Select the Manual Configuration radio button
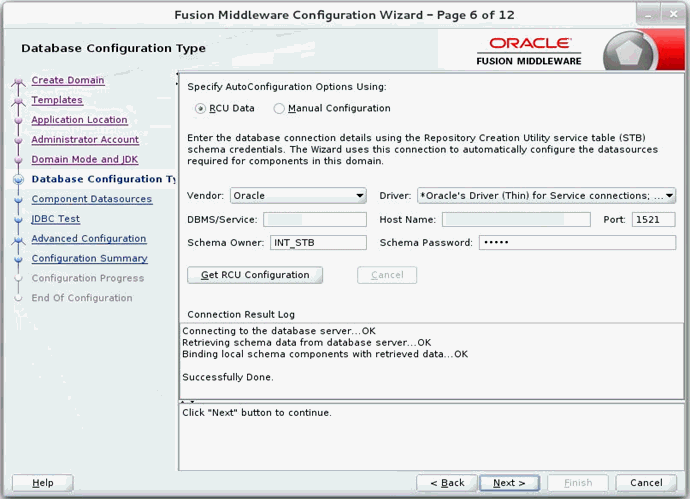The width and height of the screenshot is (690, 499). (x=279, y=108)
